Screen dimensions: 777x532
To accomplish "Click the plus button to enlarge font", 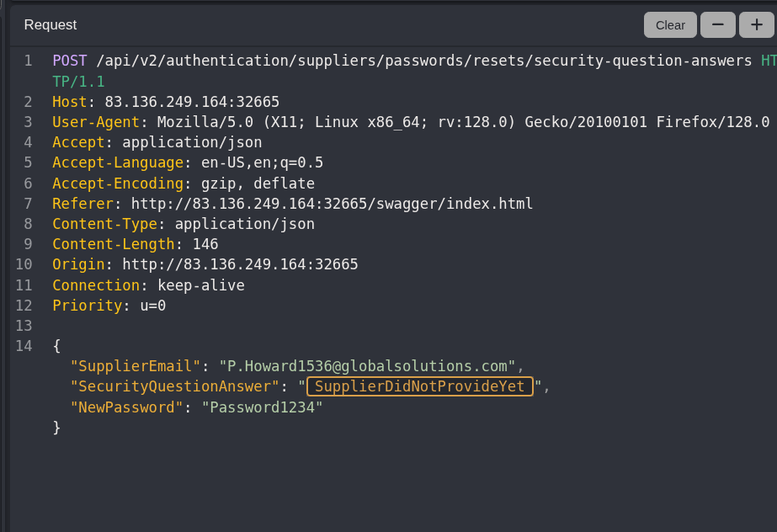I will point(756,25).
